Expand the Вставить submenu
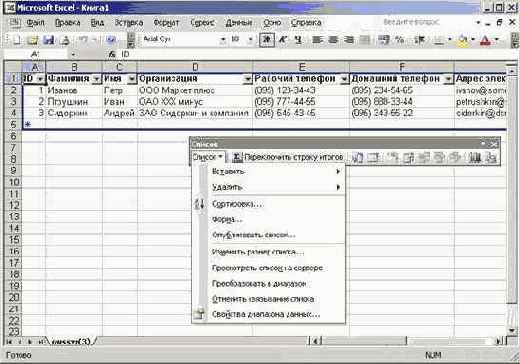Screen dimensions: 520x364 click(x=269, y=172)
